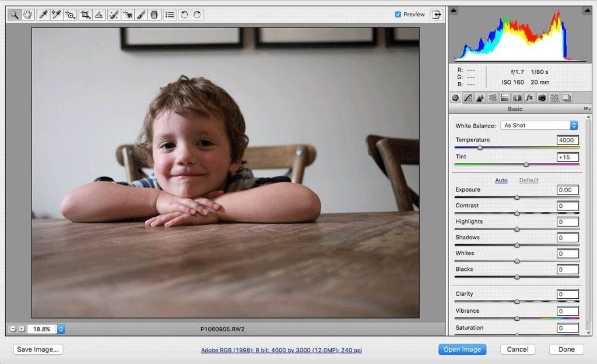
Task: Pick the White Balance eyedropper tool
Action: 43,15
